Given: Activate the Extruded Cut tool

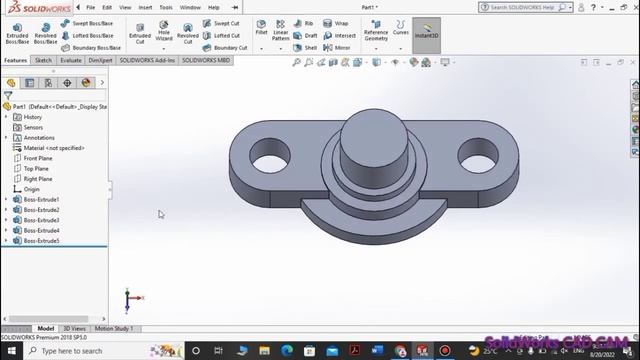Looking at the screenshot, I should pos(140,33).
